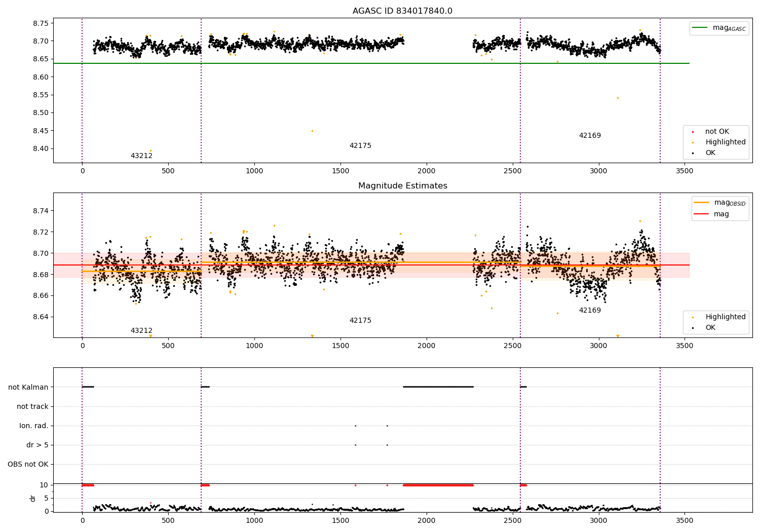Viewport: 760px width, 532px height.
Task: Select the red "mag" legend entry
Action: pos(712,214)
